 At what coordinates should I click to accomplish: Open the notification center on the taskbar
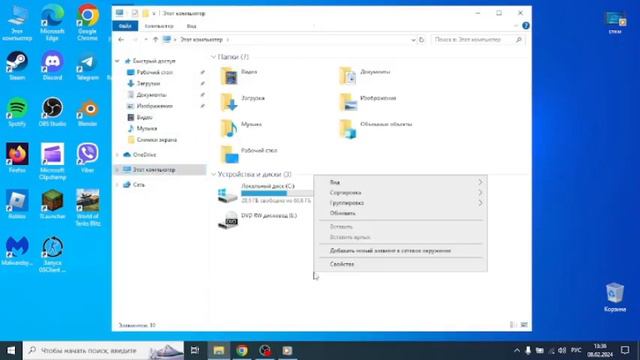(624, 350)
